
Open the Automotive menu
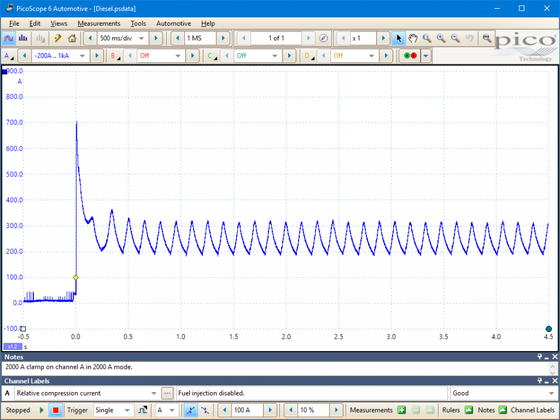(x=174, y=24)
